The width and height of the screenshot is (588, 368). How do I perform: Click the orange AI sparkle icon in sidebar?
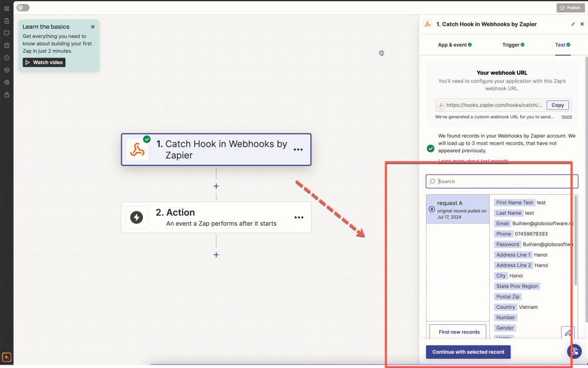click(x=6, y=357)
